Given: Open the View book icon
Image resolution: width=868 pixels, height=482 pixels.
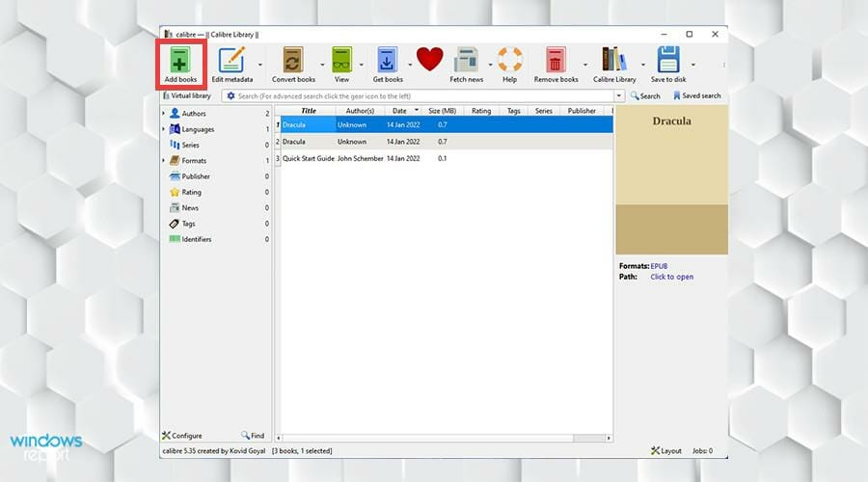Looking at the screenshot, I should pos(341,61).
